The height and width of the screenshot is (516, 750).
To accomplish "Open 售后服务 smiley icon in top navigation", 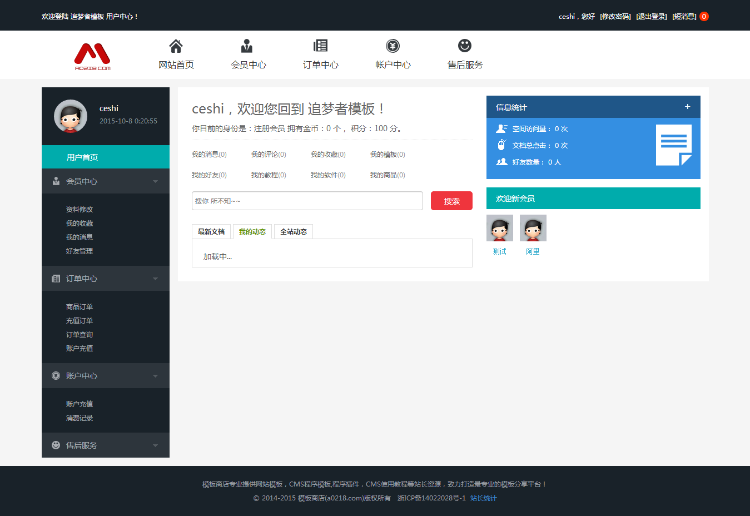I will (x=464, y=45).
